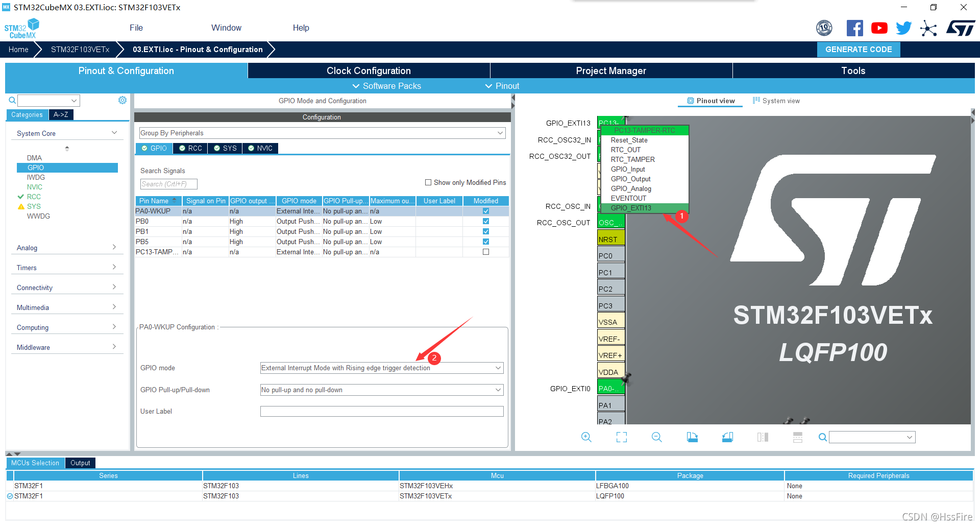Expand the Multimedia category
This screenshot has width=980, height=526.
coord(67,307)
